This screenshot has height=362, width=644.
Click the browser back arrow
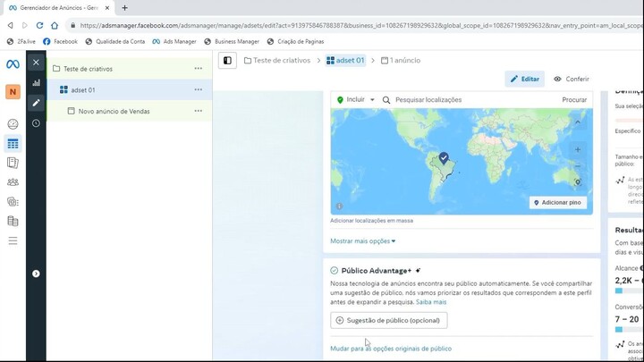point(10,25)
